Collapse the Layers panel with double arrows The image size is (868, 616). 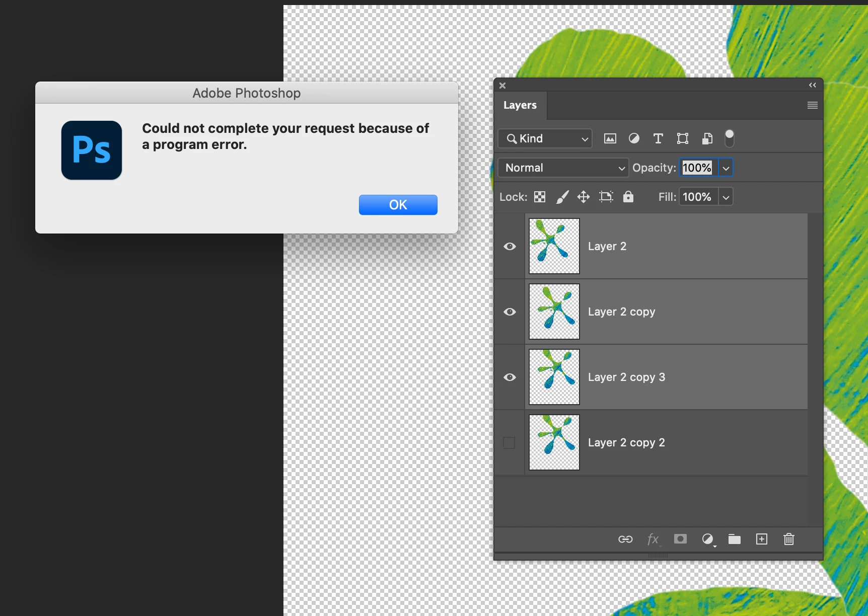pyautogui.click(x=812, y=85)
